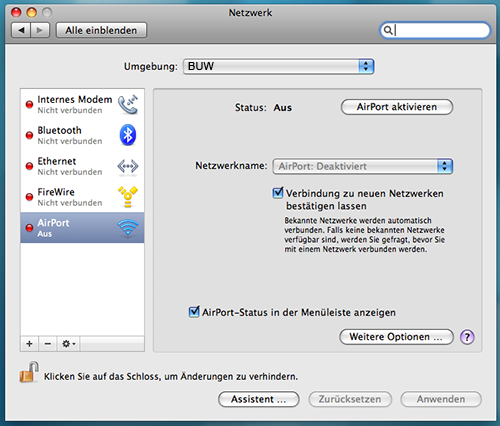The width and height of the screenshot is (500, 426).
Task: Remove the selected service with minus button
Action: (48, 344)
